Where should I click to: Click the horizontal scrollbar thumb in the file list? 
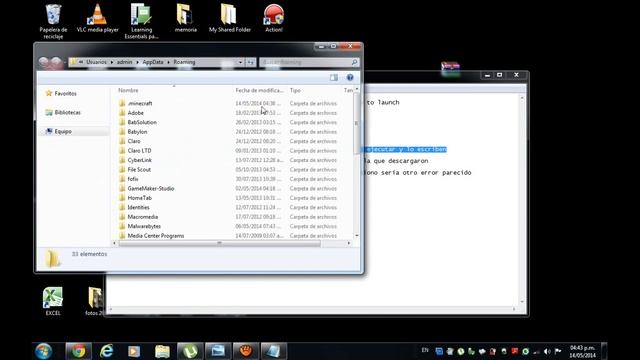[x=220, y=243]
